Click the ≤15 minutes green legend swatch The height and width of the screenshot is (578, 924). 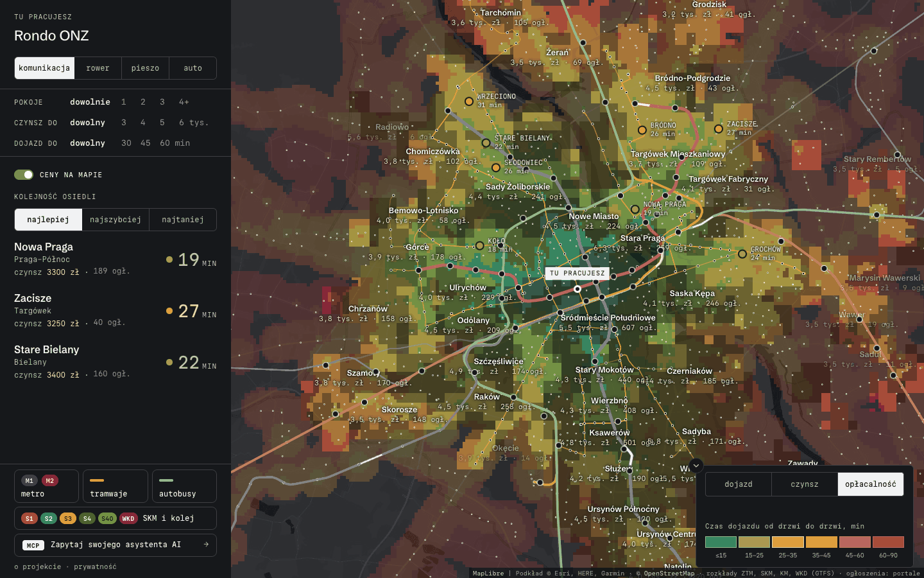[x=721, y=542]
